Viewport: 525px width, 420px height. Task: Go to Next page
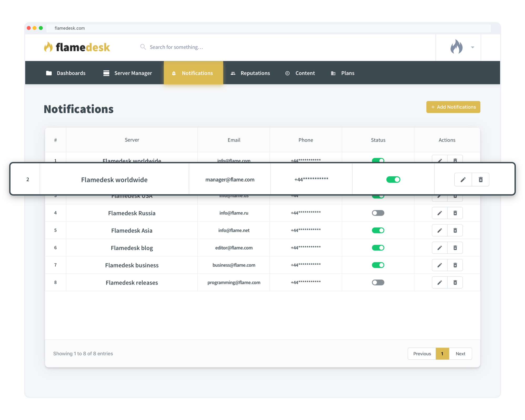pos(460,354)
